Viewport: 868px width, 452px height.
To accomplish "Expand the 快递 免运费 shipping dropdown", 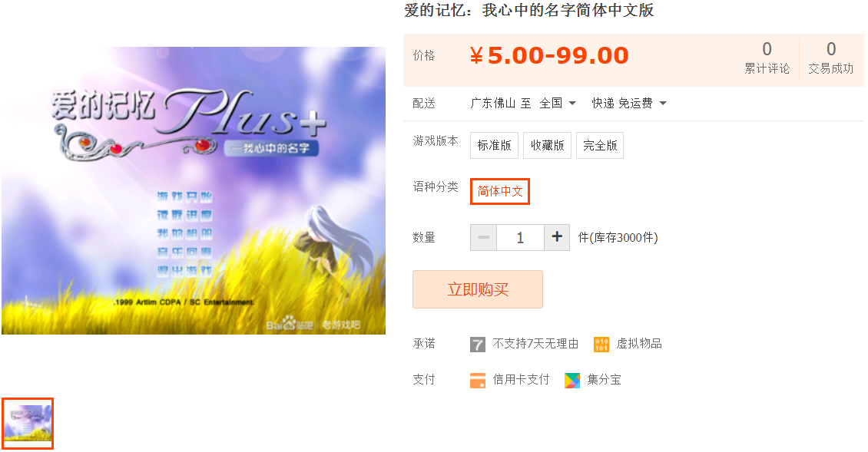I will point(629,103).
